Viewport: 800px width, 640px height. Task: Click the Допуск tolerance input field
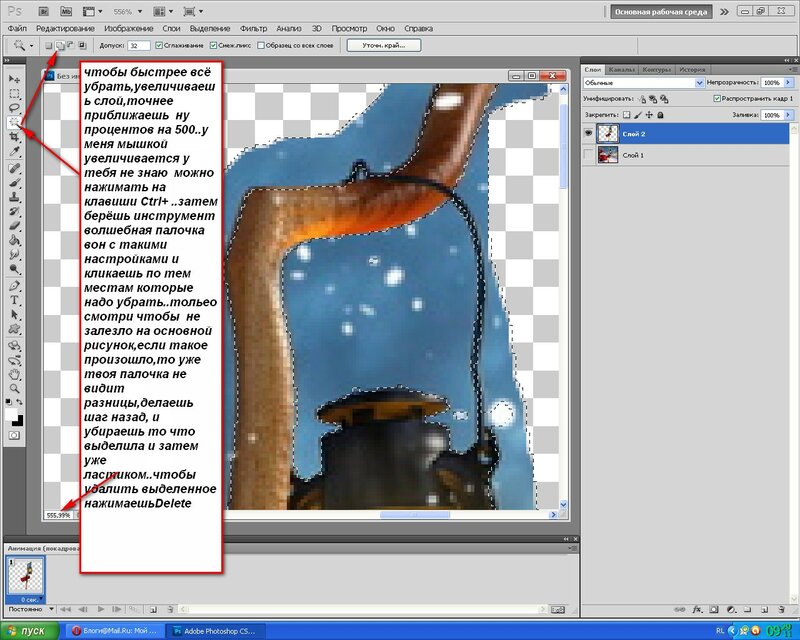(139, 45)
